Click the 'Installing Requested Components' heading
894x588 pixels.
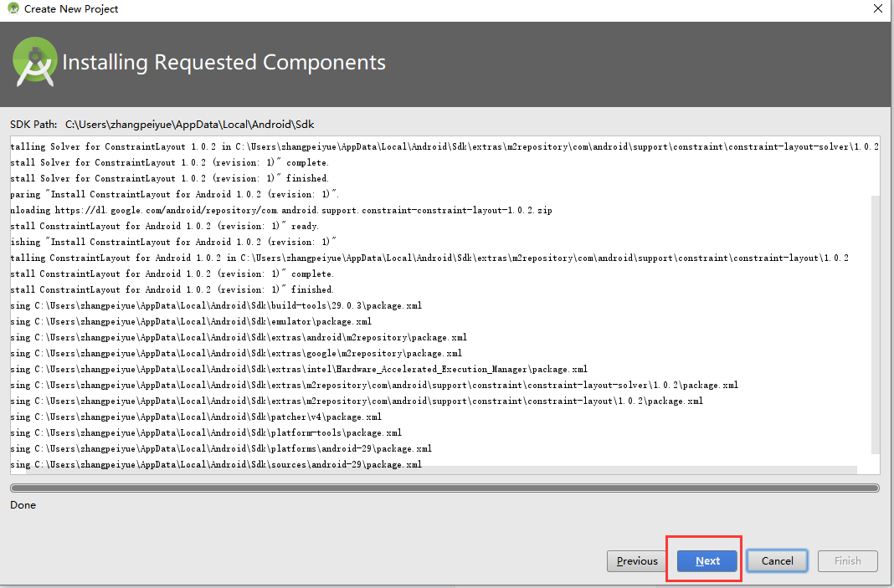click(223, 62)
